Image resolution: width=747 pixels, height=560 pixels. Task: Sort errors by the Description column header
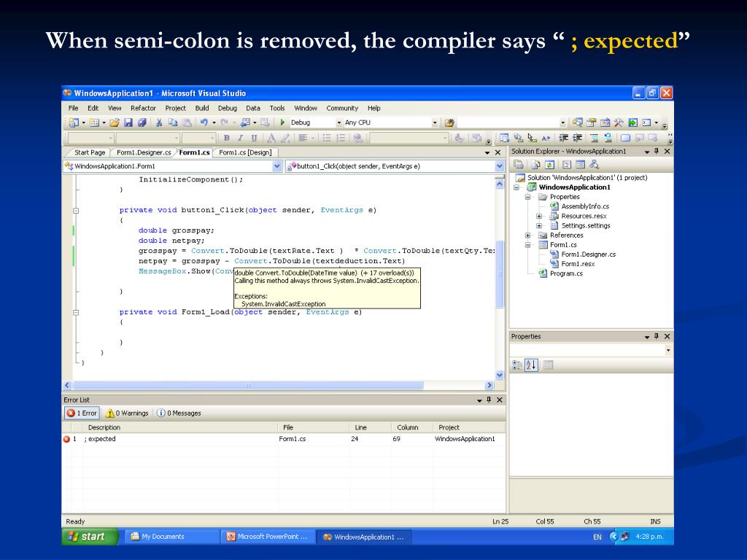tap(180, 427)
